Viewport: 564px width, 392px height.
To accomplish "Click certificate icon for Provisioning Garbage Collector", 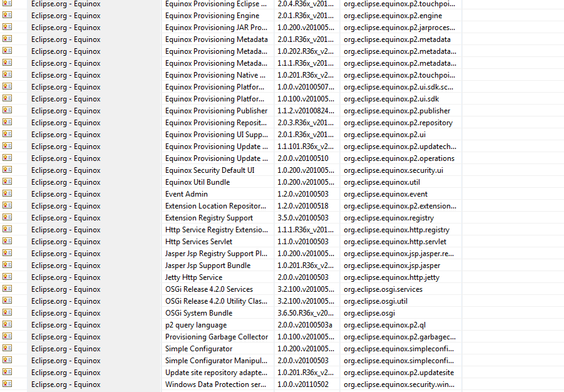I will tap(7, 336).
